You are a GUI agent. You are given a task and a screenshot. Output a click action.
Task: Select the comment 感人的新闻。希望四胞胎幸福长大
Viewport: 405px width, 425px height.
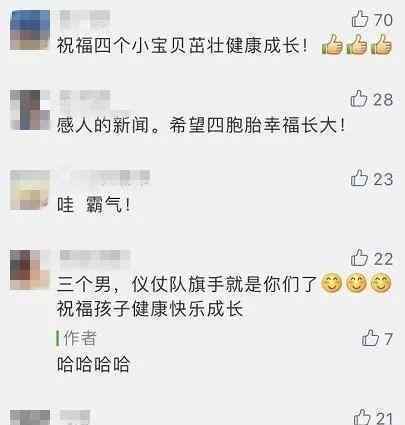(201, 125)
